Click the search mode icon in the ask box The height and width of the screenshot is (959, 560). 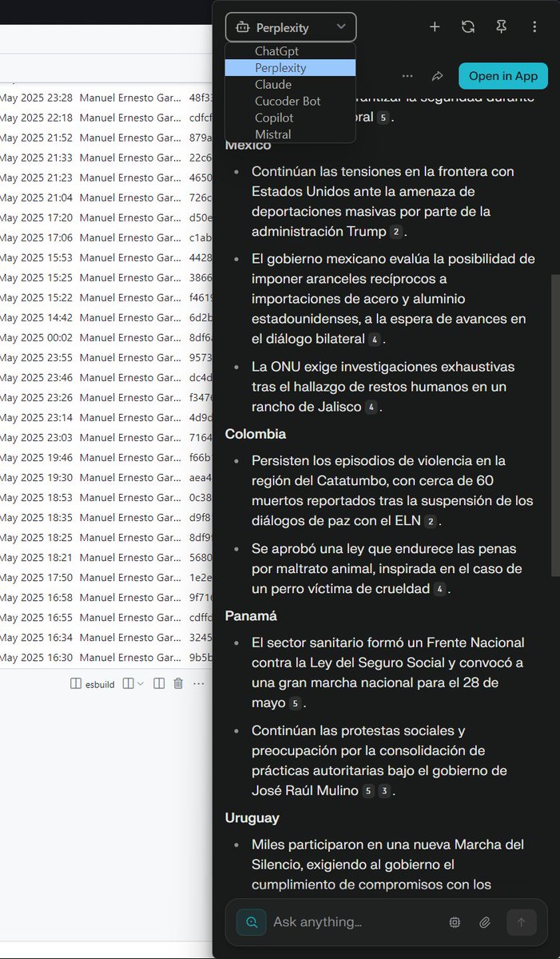point(252,921)
